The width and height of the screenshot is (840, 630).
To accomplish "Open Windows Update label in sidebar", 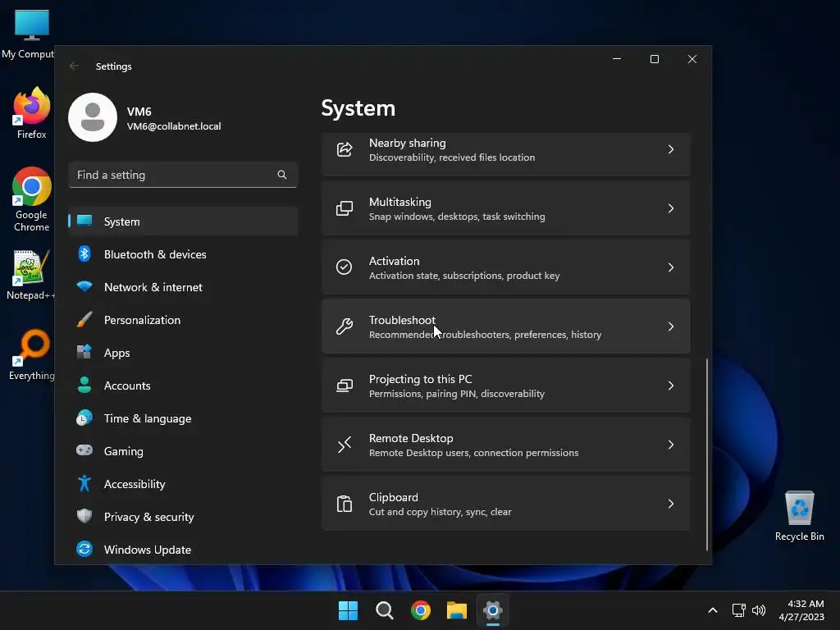I will coord(148,550).
